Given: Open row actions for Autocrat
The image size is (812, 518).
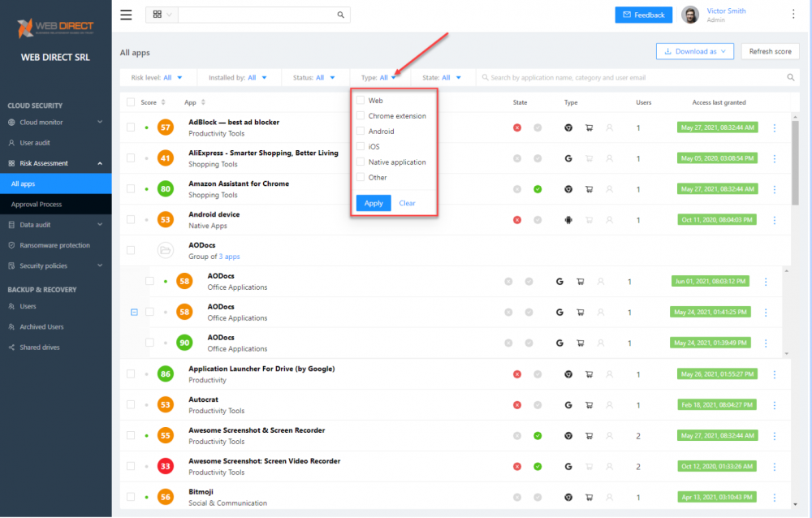Looking at the screenshot, I should pos(775,405).
